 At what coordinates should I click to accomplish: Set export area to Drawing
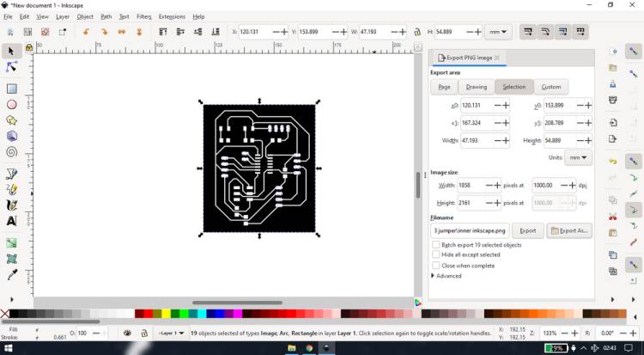[x=477, y=87]
